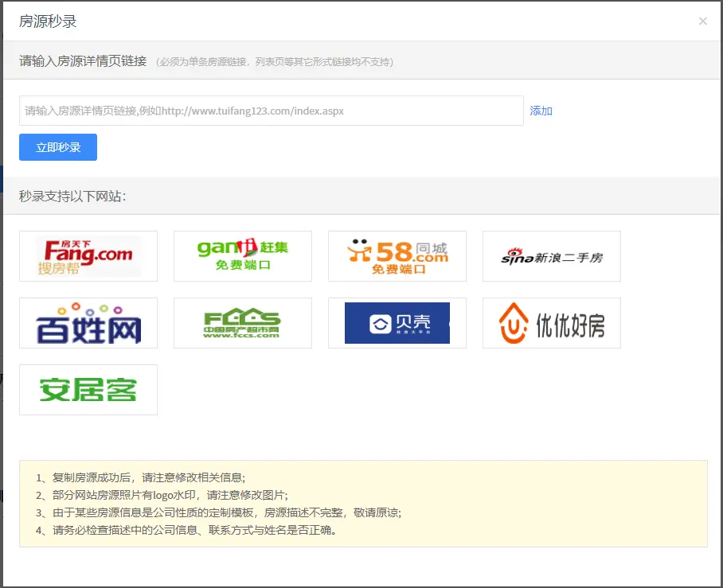The width and height of the screenshot is (723, 588).
Task: Click the 立即秒录 button
Action: tap(58, 147)
